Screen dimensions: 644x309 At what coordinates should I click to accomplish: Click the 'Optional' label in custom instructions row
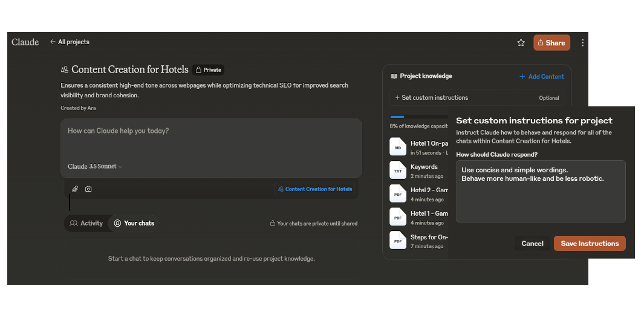click(x=548, y=98)
